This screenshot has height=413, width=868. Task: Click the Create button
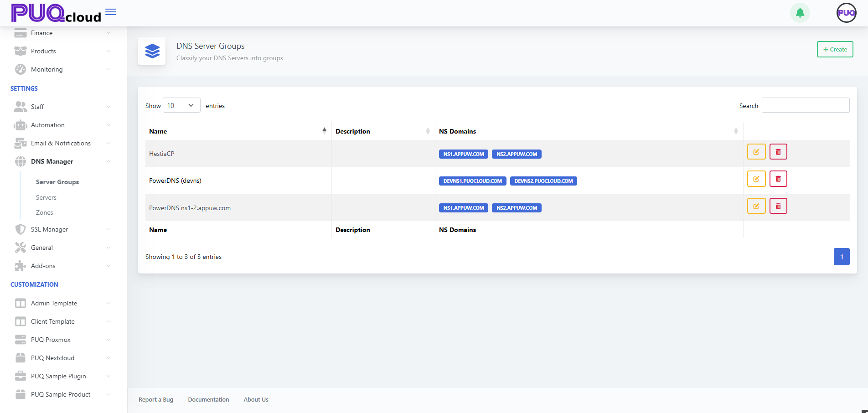[835, 49]
